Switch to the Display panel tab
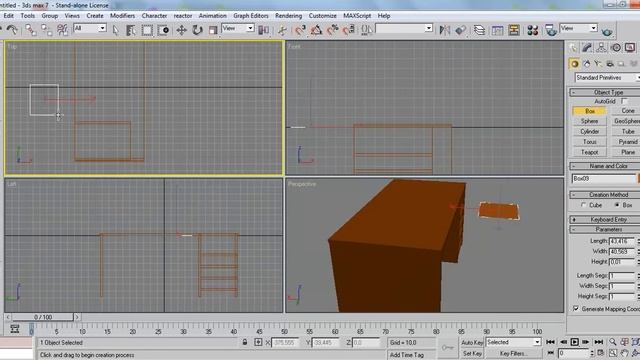 click(x=630, y=48)
